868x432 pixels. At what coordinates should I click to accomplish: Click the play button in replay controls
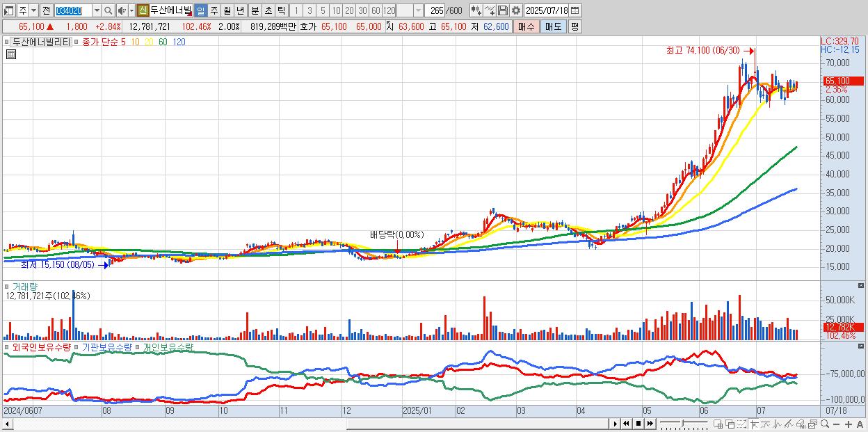tap(615, 424)
